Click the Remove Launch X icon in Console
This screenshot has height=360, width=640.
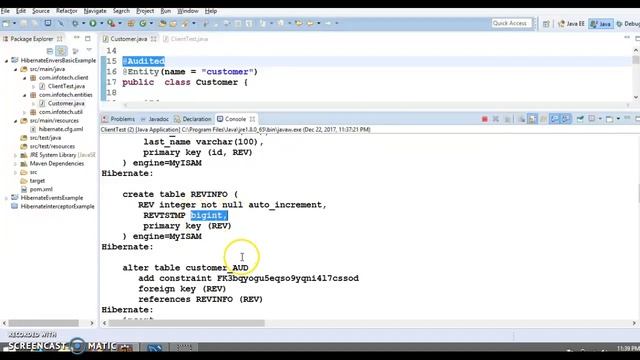click(x=496, y=119)
